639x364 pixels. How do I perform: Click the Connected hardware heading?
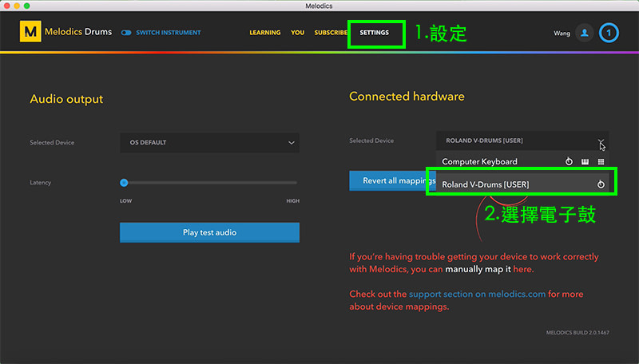pos(407,97)
